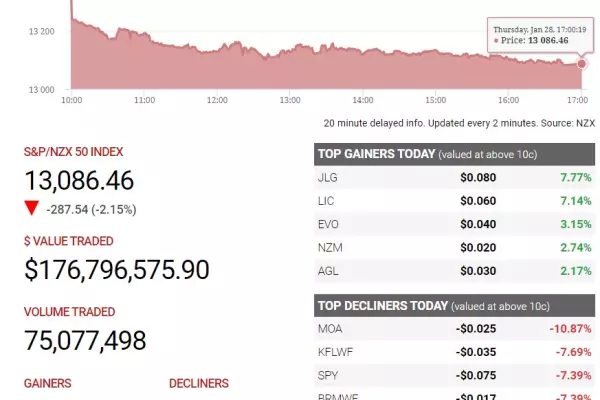Click the AGL ticker in gainers table

(328, 271)
